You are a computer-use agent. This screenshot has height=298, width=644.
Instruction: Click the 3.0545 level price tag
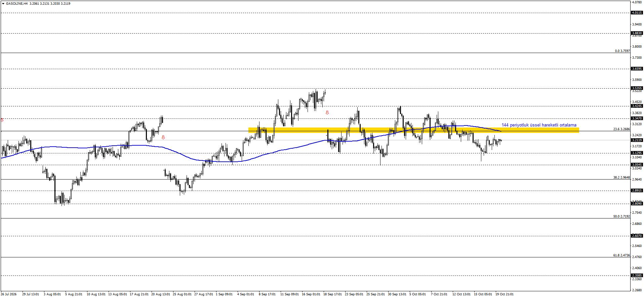tap(637, 165)
